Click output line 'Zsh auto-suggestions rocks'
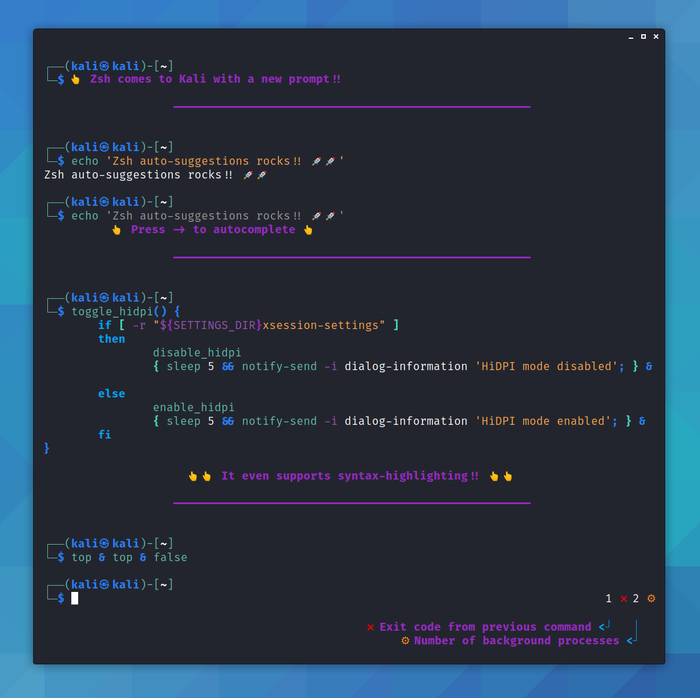 coord(138,174)
